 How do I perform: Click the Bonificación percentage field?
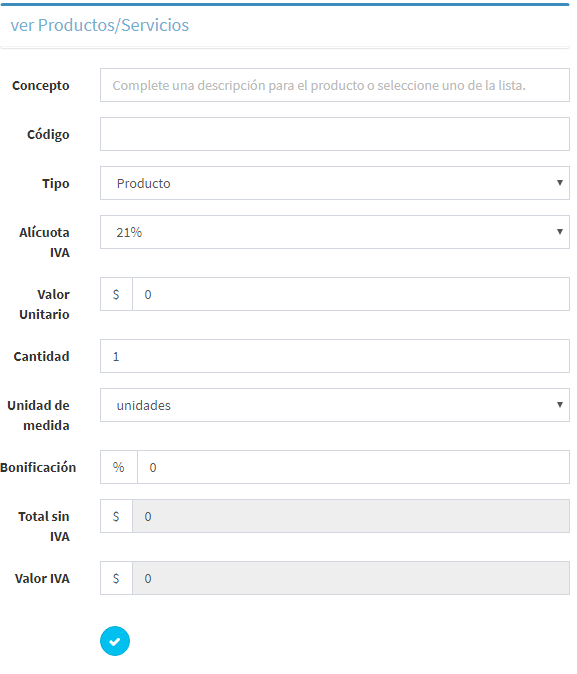[353, 467]
